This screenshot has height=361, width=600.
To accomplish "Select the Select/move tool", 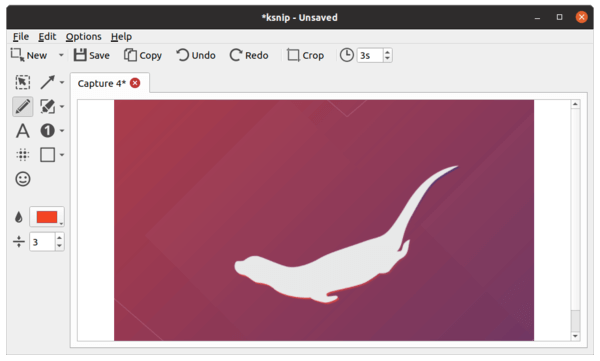I will coord(23,82).
